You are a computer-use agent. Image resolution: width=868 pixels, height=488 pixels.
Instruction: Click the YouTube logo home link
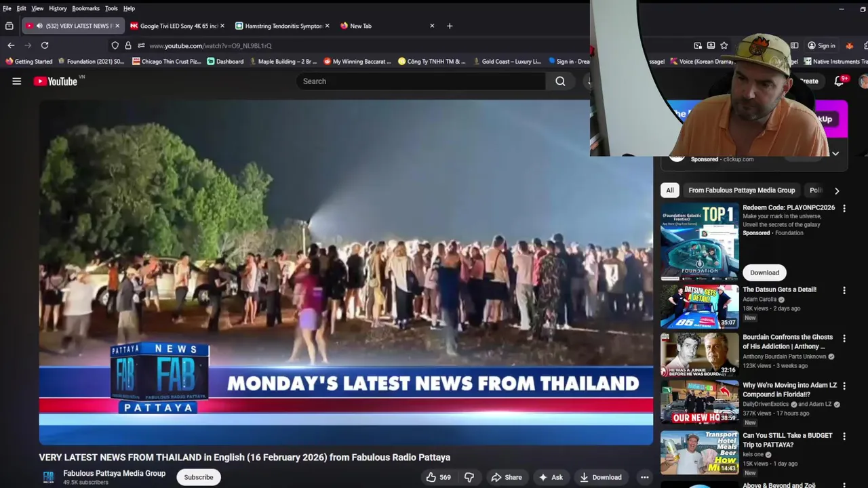pyautogui.click(x=56, y=81)
